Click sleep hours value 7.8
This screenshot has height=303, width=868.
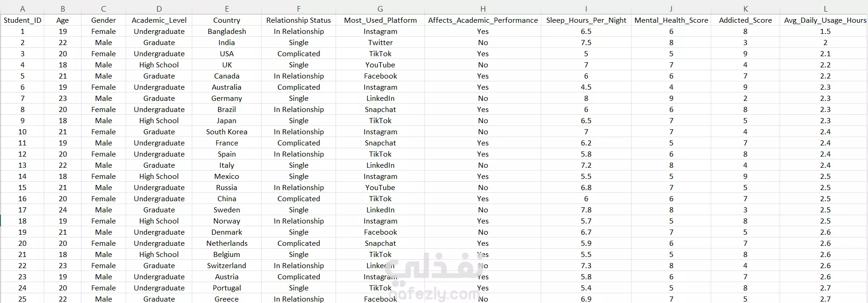tap(586, 210)
